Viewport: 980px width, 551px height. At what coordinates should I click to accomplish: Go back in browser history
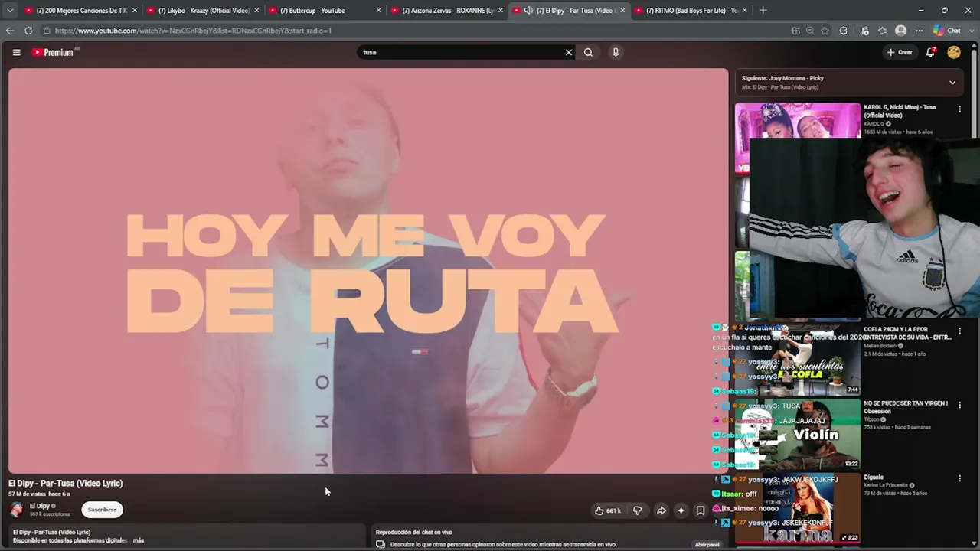[x=9, y=31]
